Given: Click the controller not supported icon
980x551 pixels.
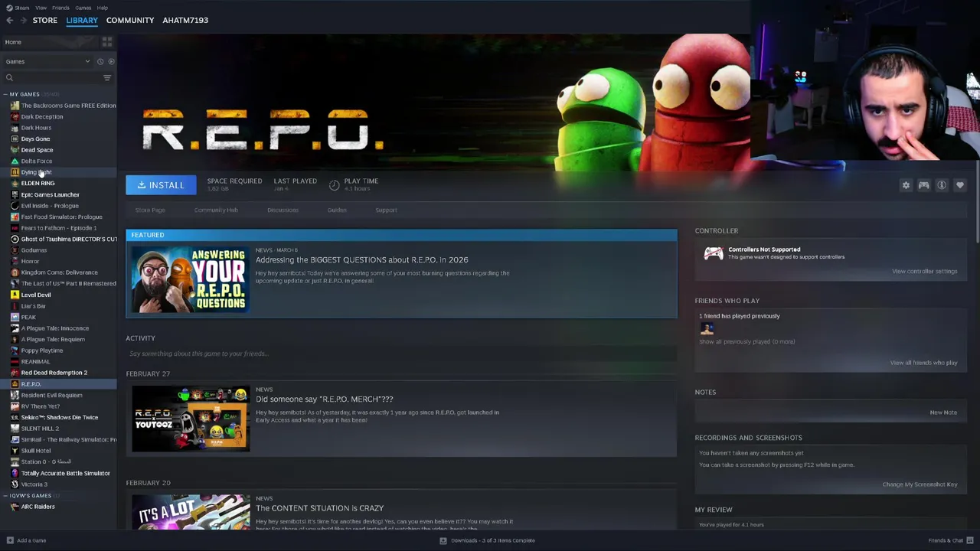Looking at the screenshot, I should click(713, 253).
